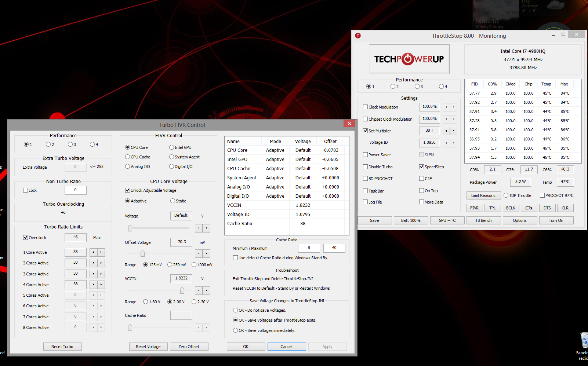Click the TechPowerUp logo in ThrottleStop

point(409,59)
